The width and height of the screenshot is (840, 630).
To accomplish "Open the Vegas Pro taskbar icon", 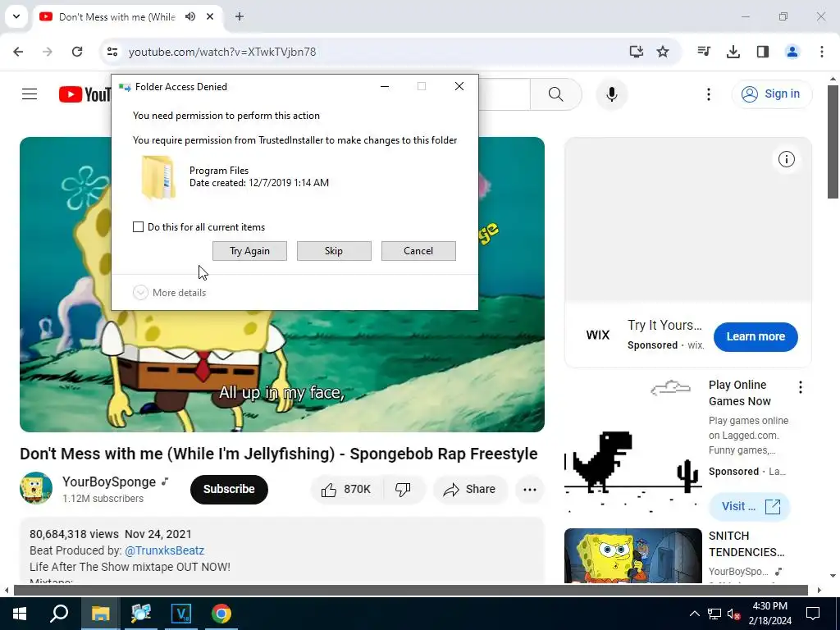I will [181, 614].
